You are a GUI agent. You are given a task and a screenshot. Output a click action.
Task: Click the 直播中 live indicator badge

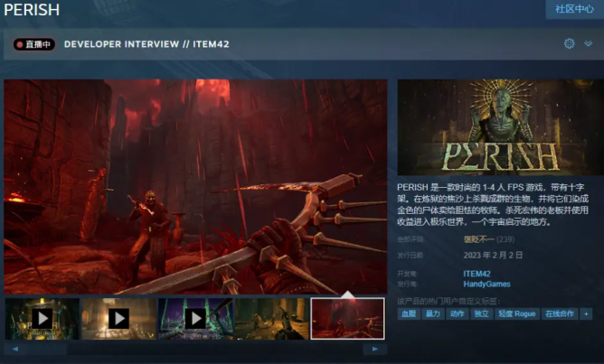33,44
